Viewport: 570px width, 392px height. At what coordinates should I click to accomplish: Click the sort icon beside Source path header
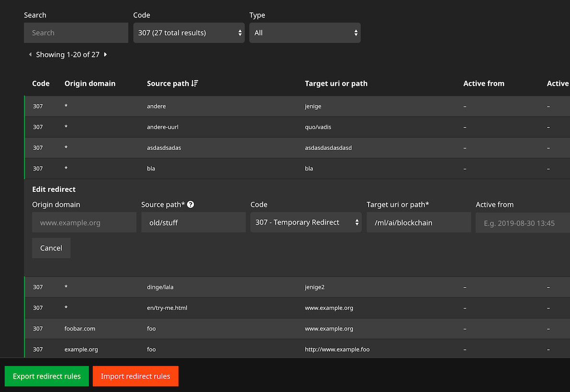pos(195,83)
